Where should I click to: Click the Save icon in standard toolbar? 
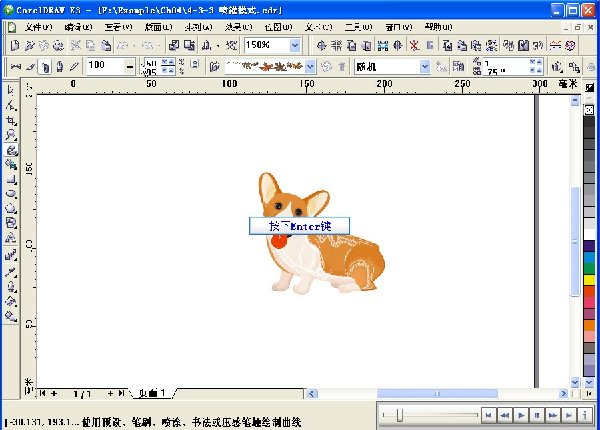44,46
